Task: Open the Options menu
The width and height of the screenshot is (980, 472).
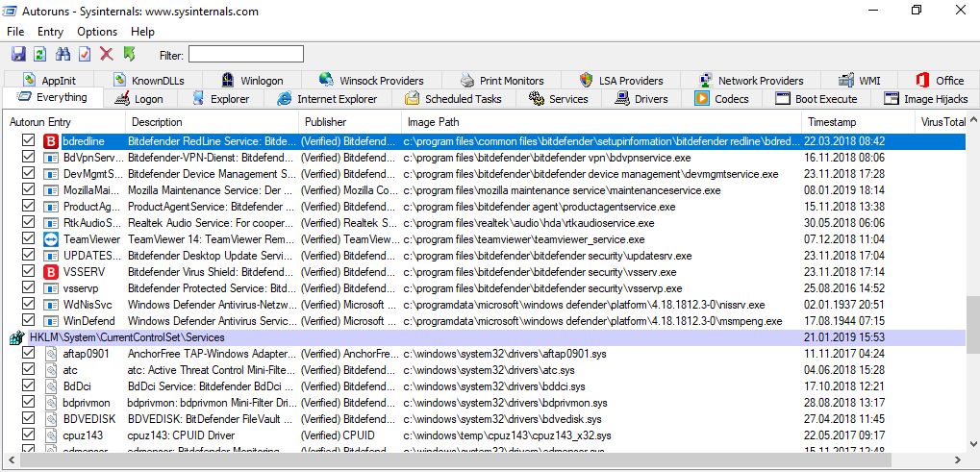Action: (x=97, y=32)
